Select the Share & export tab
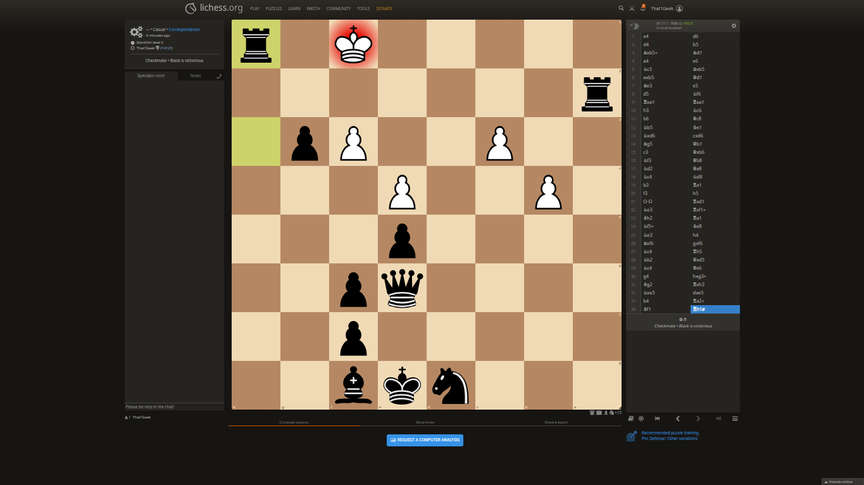This screenshot has height=485, width=864. (x=557, y=423)
